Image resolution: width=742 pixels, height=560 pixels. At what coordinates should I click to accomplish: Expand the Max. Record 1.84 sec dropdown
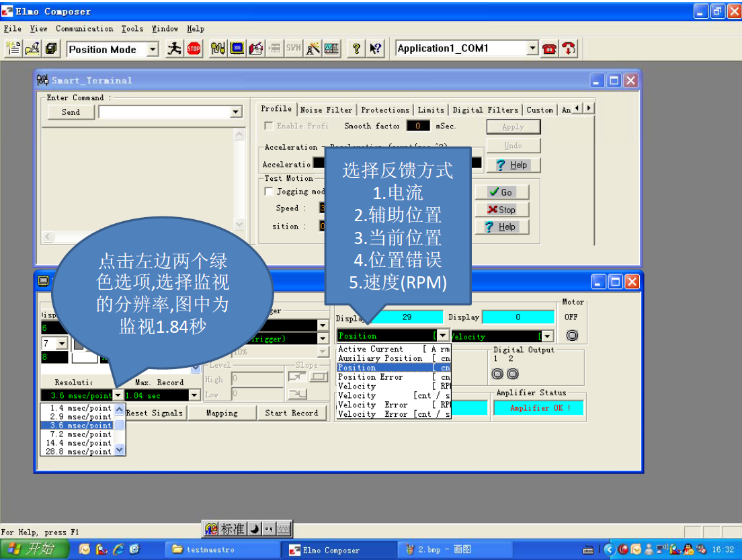coord(194,395)
